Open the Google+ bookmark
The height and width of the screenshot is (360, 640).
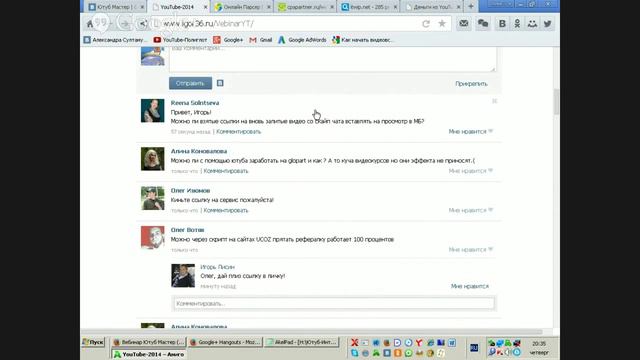click(x=228, y=40)
